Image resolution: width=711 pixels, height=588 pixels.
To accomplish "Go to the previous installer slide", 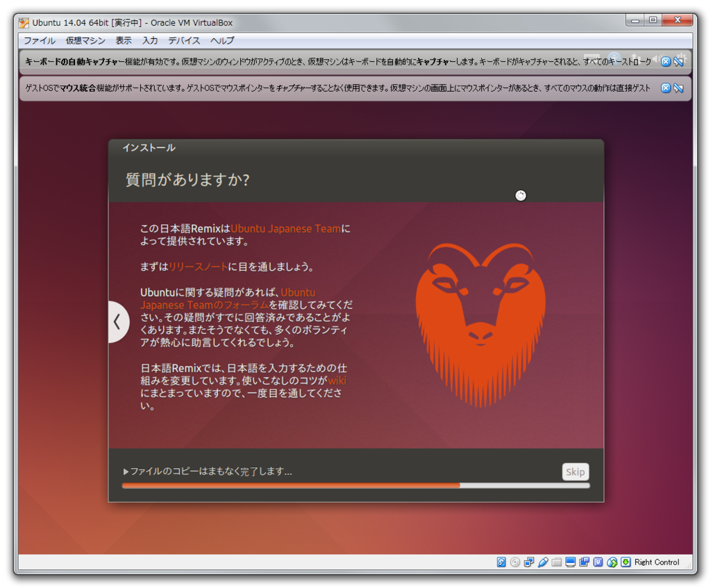I will pyautogui.click(x=118, y=322).
